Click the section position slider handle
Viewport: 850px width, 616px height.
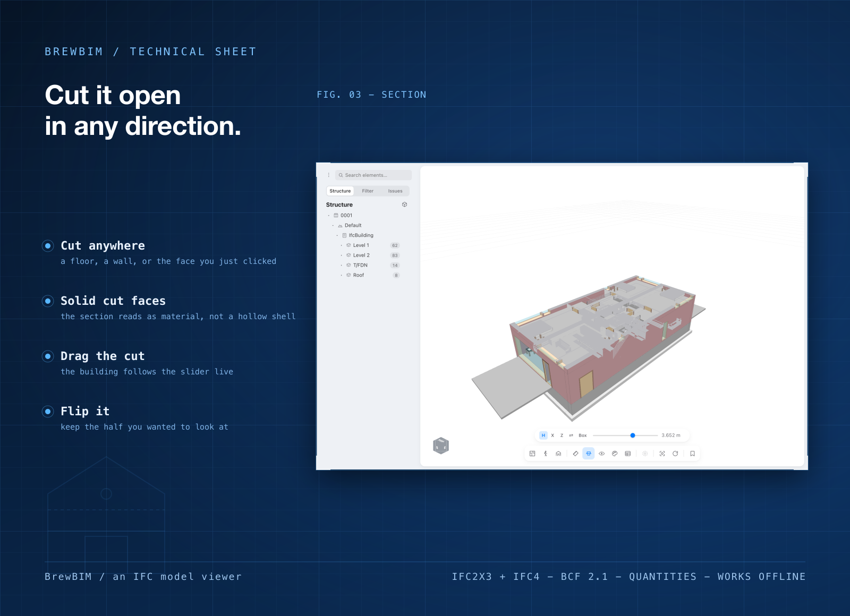(633, 435)
